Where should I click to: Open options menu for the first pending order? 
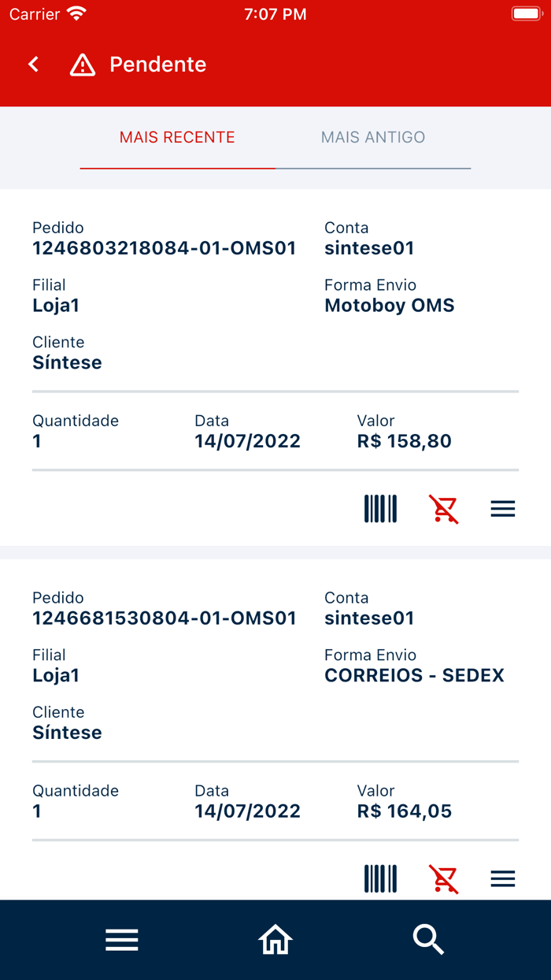click(x=502, y=509)
